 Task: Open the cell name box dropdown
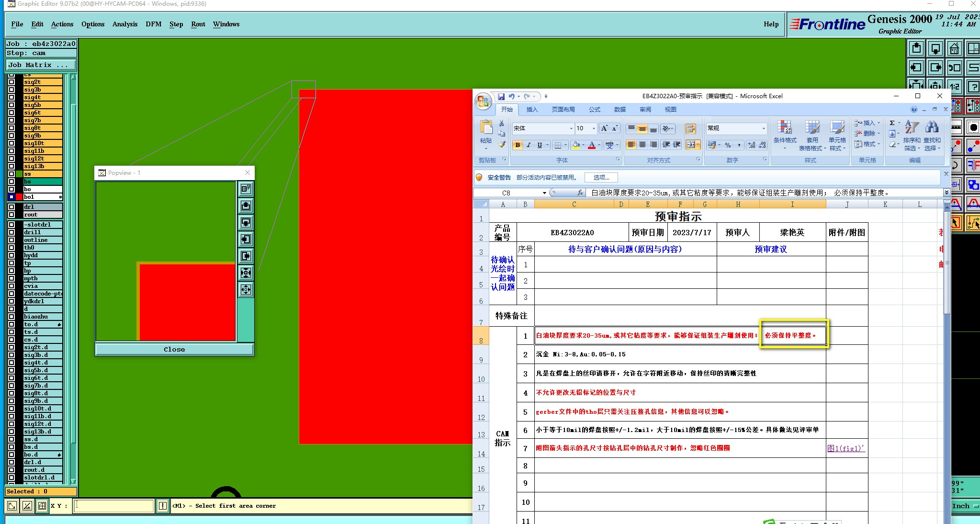coord(544,193)
